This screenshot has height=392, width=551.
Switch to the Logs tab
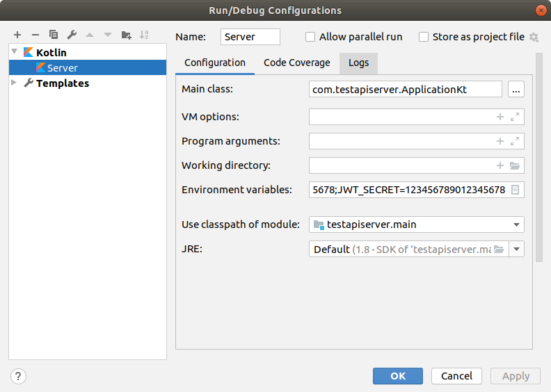pyautogui.click(x=358, y=63)
